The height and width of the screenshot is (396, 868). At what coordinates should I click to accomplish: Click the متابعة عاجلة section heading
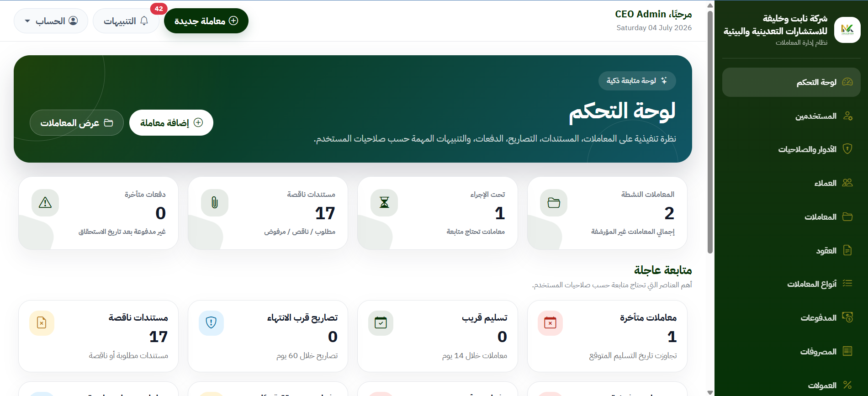coord(663,270)
